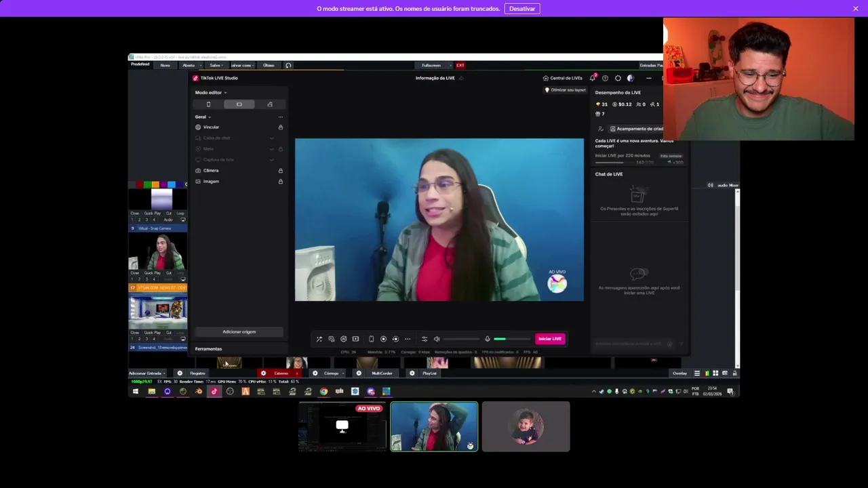868x488 pixels.
Task: Open the TikTok LIVE Studio settings gear
Action: tap(618, 78)
